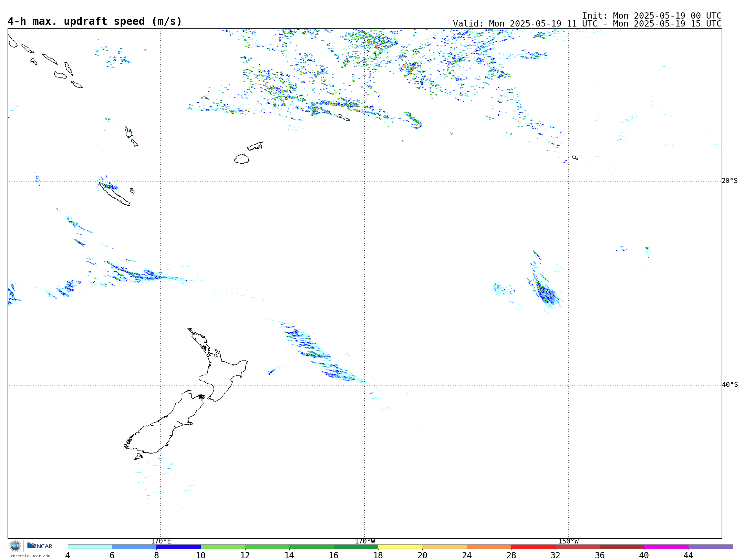
Task: Select the green 12-14 colorbar swatch
Action: coord(267,547)
